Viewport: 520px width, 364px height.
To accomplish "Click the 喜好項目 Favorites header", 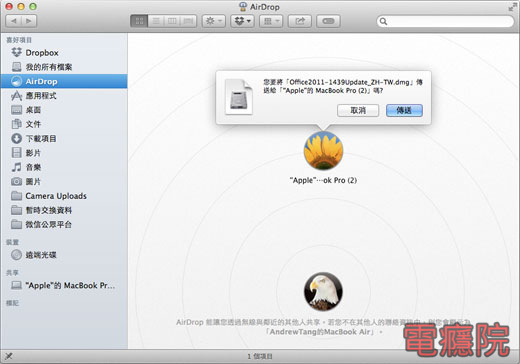I will 19,40.
